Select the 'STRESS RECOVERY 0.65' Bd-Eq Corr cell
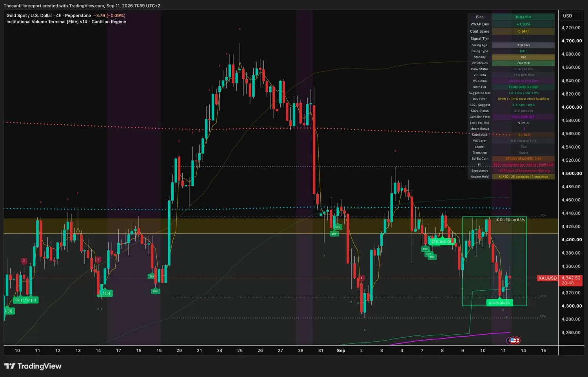 coord(523,159)
